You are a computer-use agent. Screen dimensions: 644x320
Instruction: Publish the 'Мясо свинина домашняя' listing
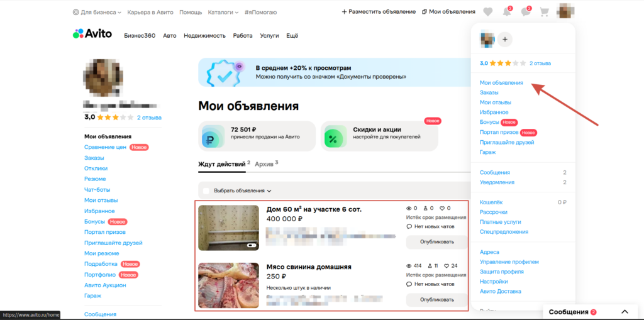pyautogui.click(x=437, y=300)
